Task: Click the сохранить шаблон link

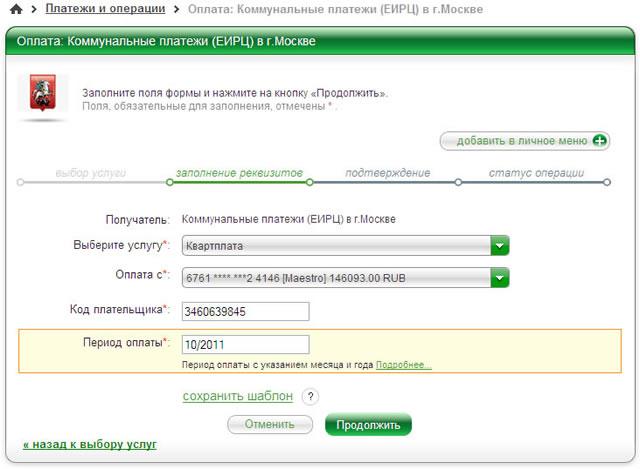Action: point(238,396)
